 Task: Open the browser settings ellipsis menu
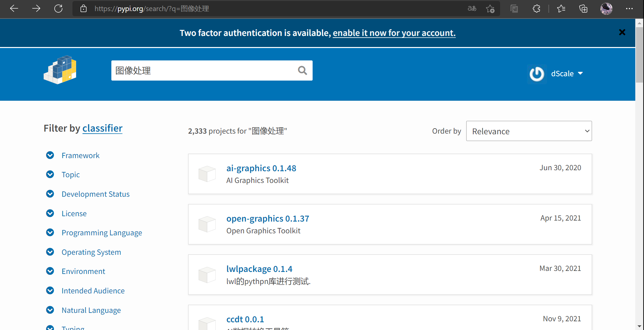[629, 9]
